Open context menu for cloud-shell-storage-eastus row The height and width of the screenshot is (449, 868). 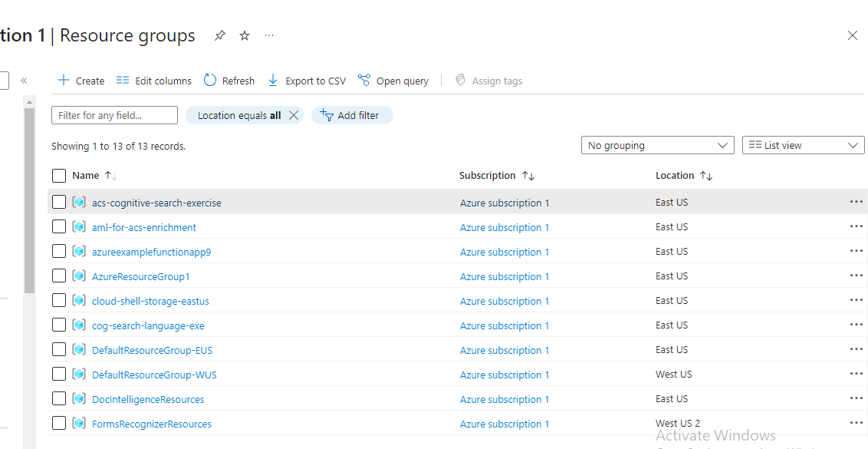856,300
